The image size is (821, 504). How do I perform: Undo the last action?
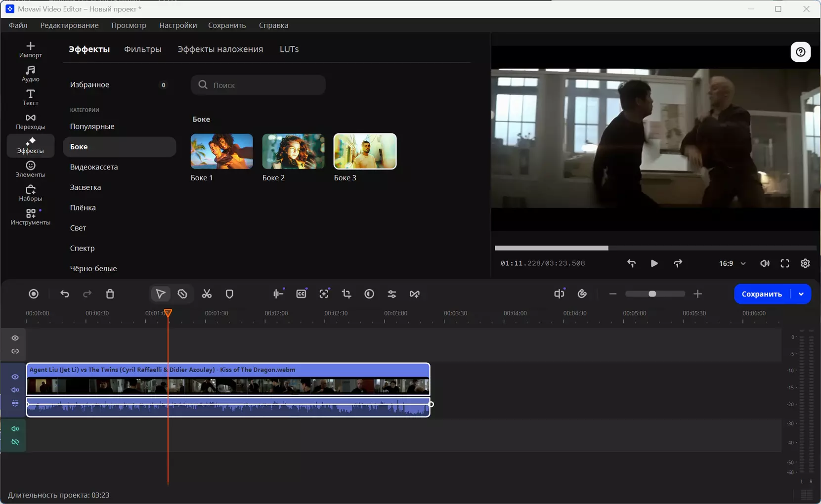tap(65, 294)
